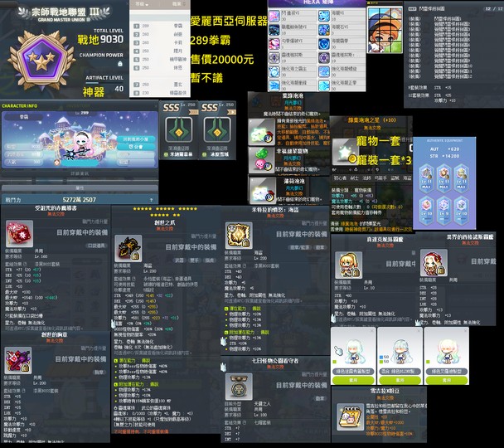The width and height of the screenshot is (504, 448).
Task: Click the lock icon under Champion Power
Action: coord(119,65)
